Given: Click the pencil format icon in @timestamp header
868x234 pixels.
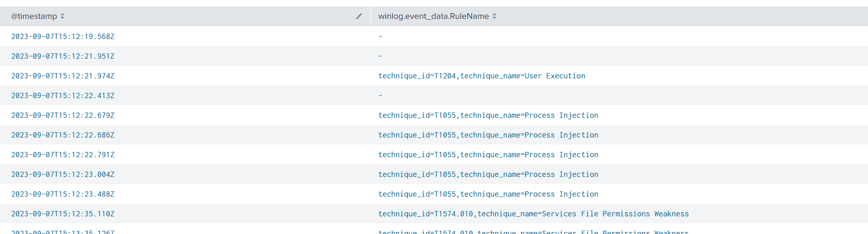Looking at the screenshot, I should pos(359,16).
